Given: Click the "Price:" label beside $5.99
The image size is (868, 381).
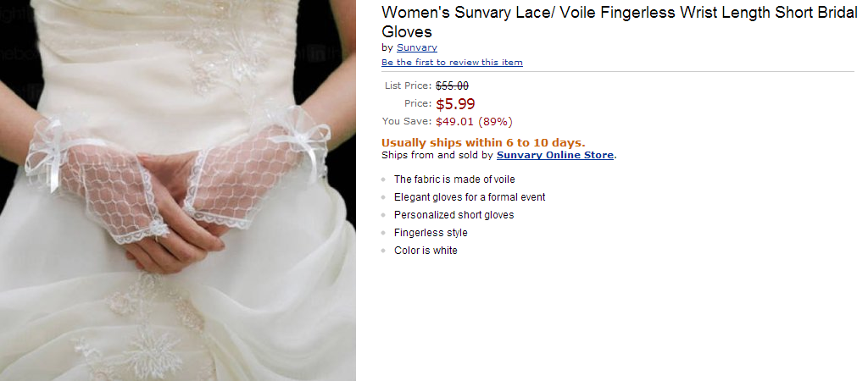Looking at the screenshot, I should click(x=418, y=103).
